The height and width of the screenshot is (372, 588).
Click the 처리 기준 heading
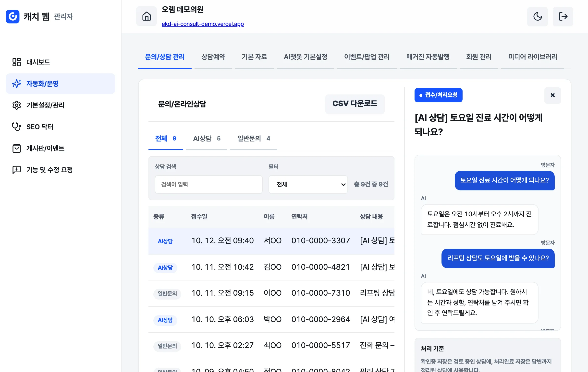pos(432,349)
